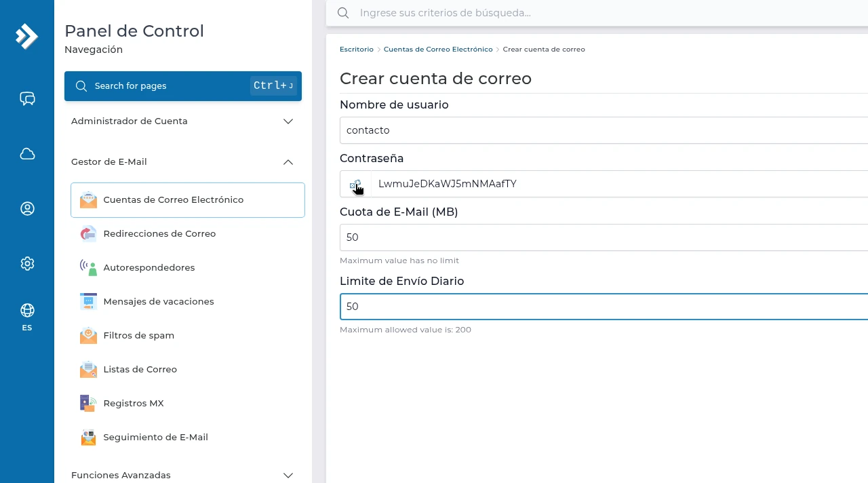
Task: Click 'Maximum value has no limit' hint
Action: pyautogui.click(x=399, y=260)
